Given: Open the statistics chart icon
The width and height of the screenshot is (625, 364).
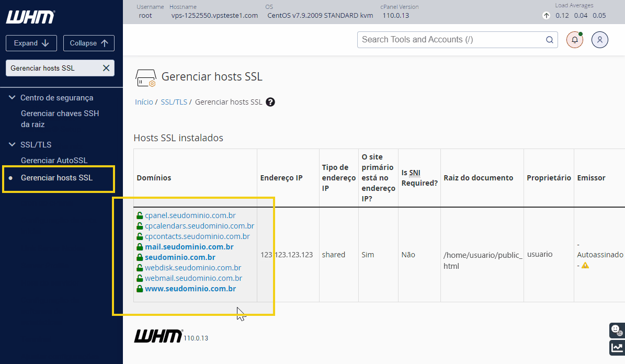Looking at the screenshot, I should (617, 348).
